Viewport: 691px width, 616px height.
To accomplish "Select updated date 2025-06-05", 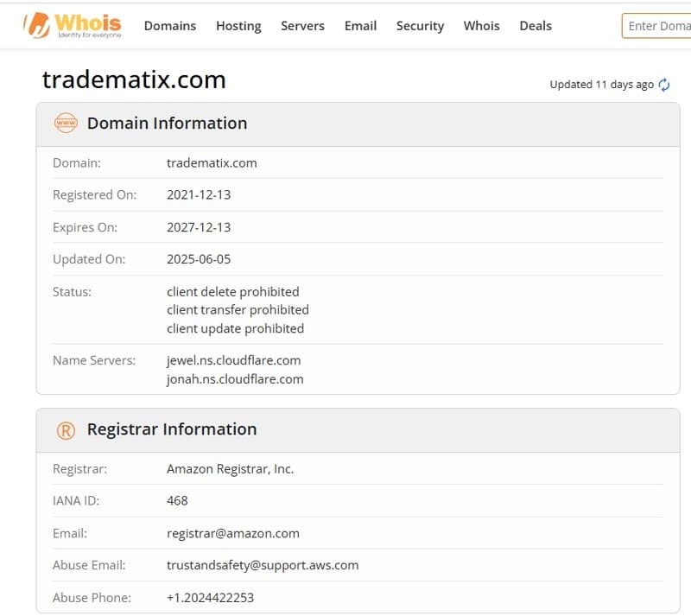I will click(199, 259).
